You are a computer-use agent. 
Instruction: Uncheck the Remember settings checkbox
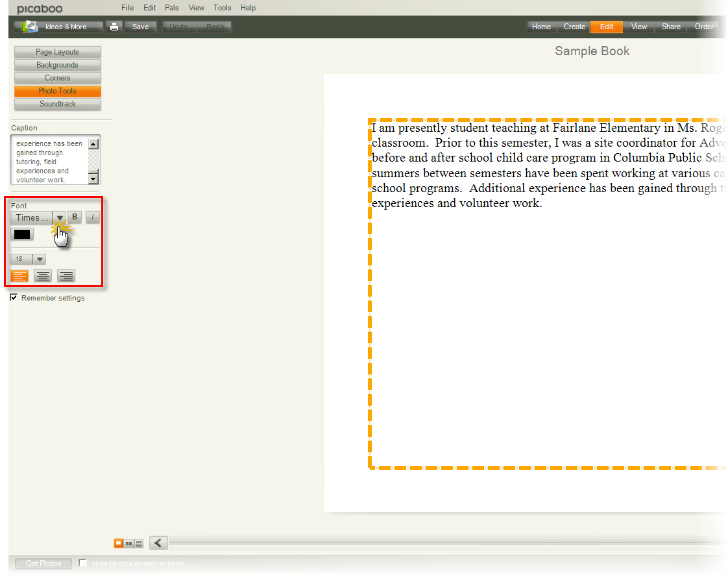pyautogui.click(x=14, y=298)
